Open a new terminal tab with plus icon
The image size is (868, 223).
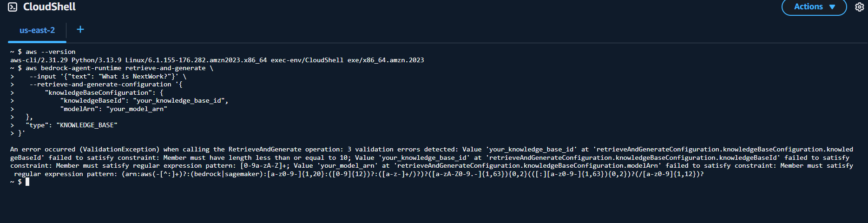point(80,30)
